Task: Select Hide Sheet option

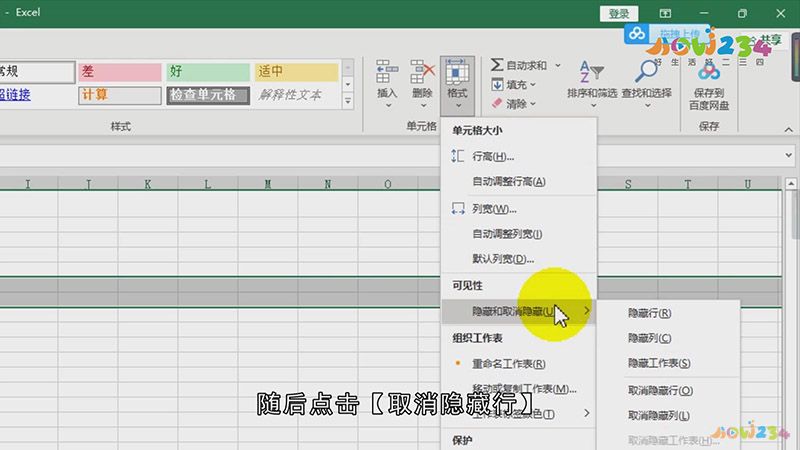Action: click(x=668, y=363)
